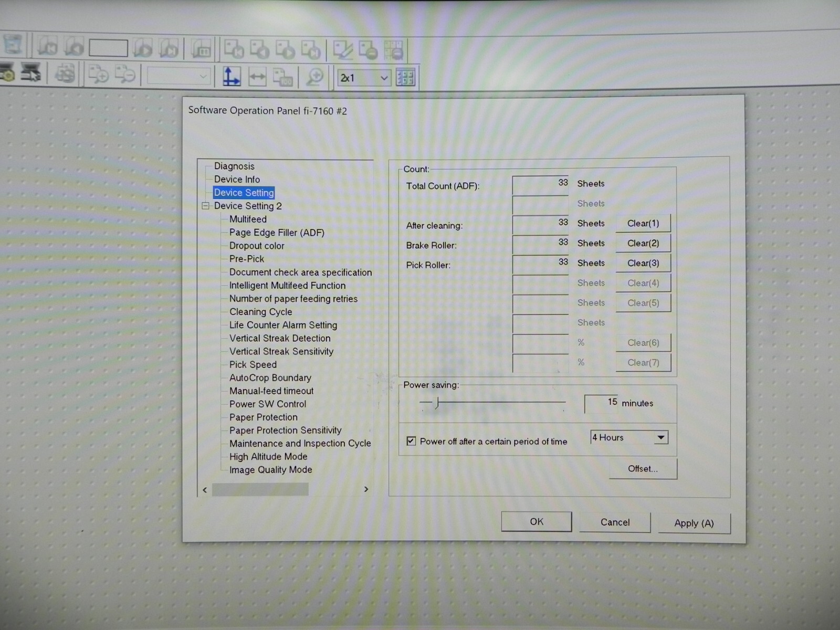This screenshot has width=840, height=630.
Task: Click the fit width arrows icon
Action: (x=257, y=77)
